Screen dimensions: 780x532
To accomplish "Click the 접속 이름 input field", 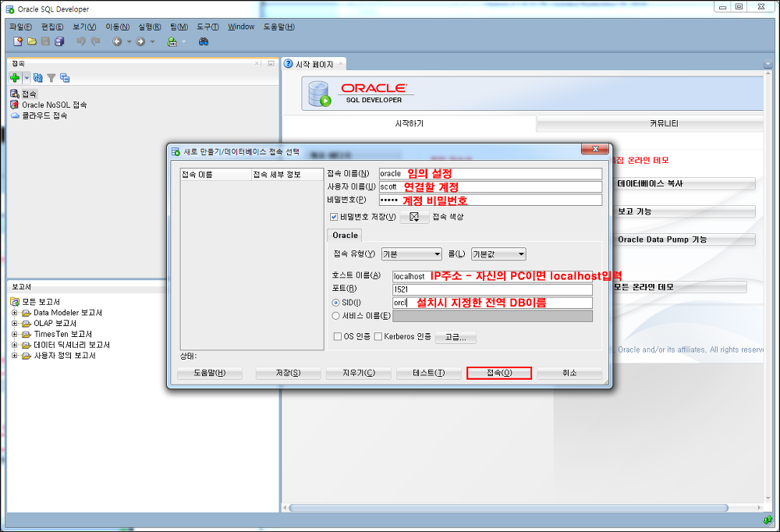I will 491,174.
